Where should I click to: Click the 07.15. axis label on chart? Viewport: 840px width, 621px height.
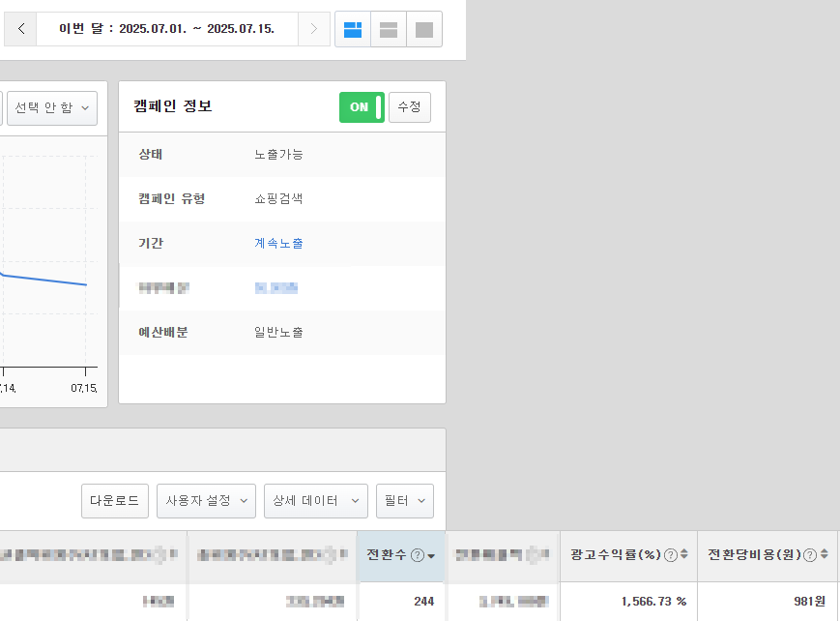(84, 388)
